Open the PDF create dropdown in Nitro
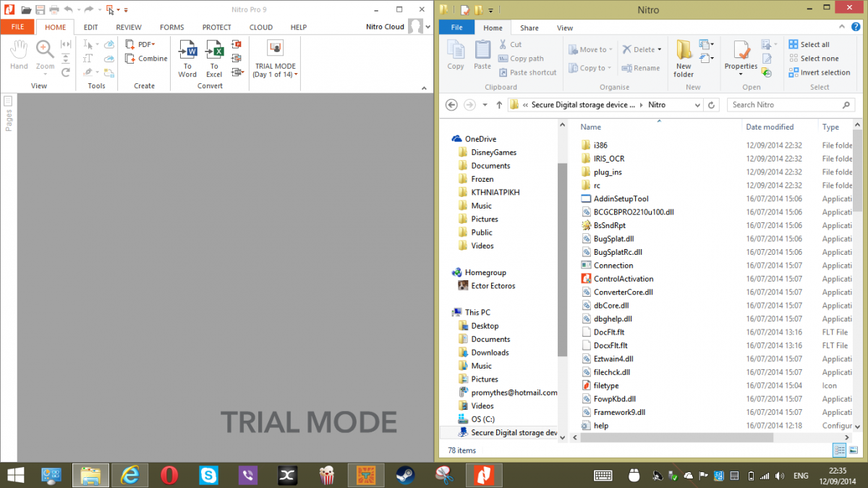This screenshot has width=868, height=488. click(x=153, y=45)
